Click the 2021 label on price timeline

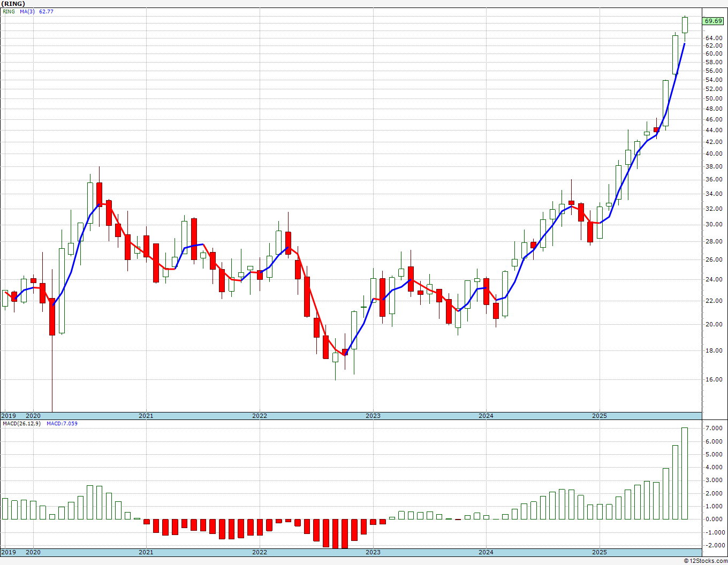click(146, 416)
